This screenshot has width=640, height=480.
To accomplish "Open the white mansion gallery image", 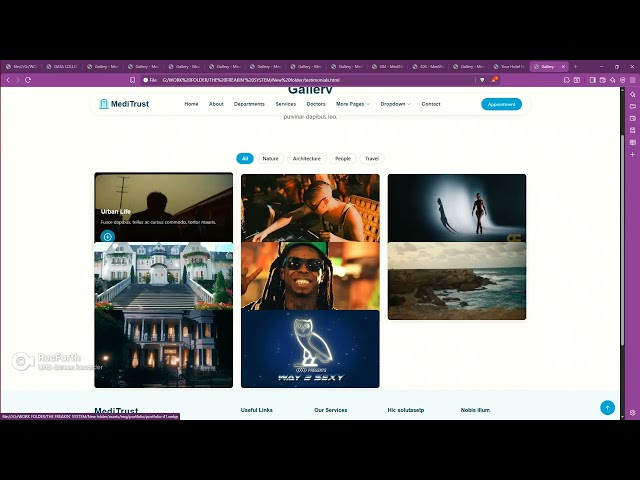I will [x=164, y=276].
